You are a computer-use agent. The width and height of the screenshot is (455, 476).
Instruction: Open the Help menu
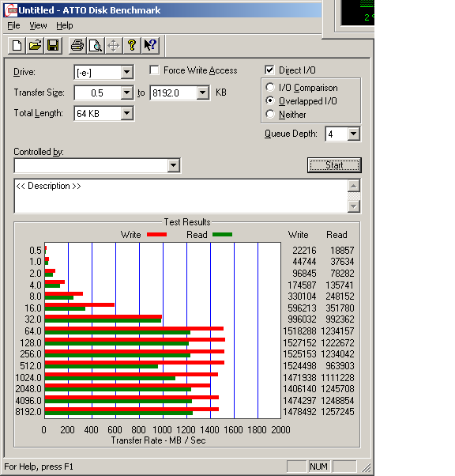pyautogui.click(x=65, y=25)
